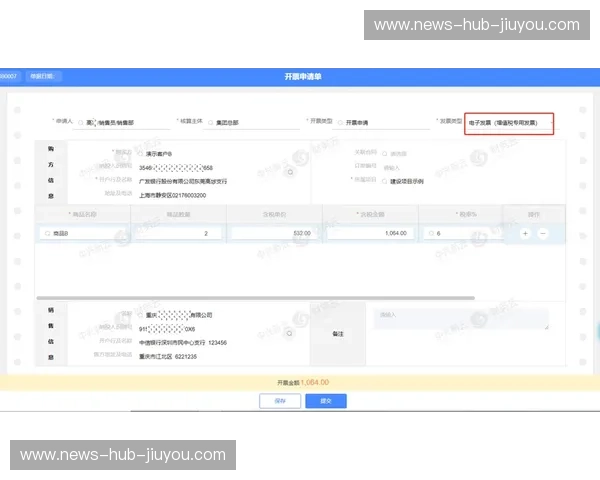Click the 销售信息 section label

(51, 333)
